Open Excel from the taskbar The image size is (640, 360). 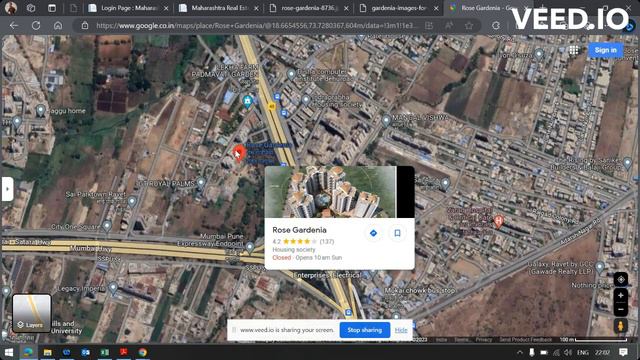(104, 352)
